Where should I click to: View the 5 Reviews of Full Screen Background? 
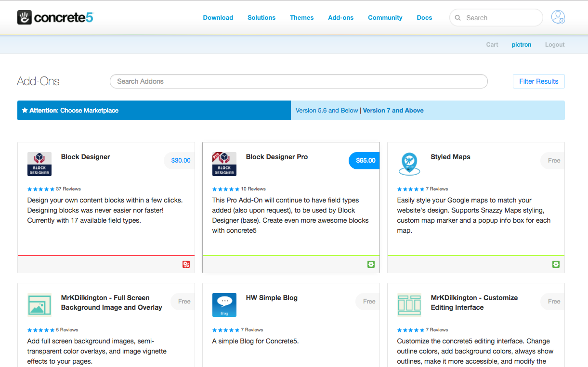[67, 330]
